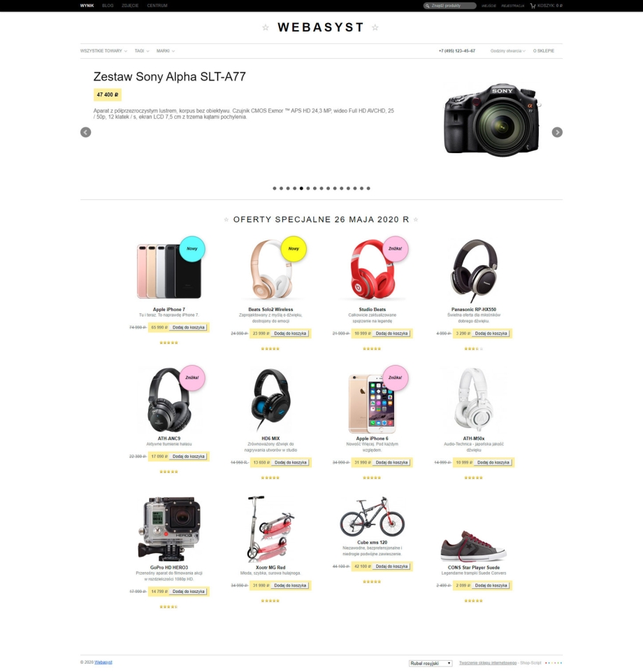This screenshot has height=672, width=643.
Task: Open the Centrum top menu item
Action: pos(157,6)
